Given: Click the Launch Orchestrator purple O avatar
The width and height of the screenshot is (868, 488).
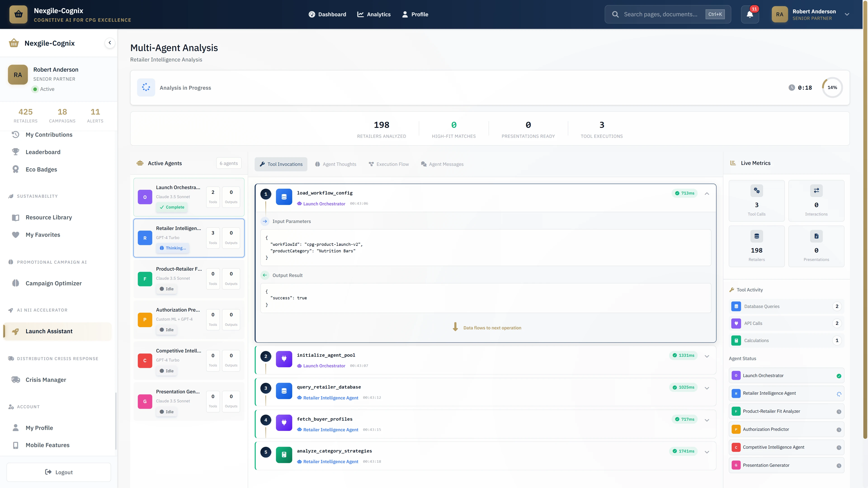Looking at the screenshot, I should click(145, 197).
